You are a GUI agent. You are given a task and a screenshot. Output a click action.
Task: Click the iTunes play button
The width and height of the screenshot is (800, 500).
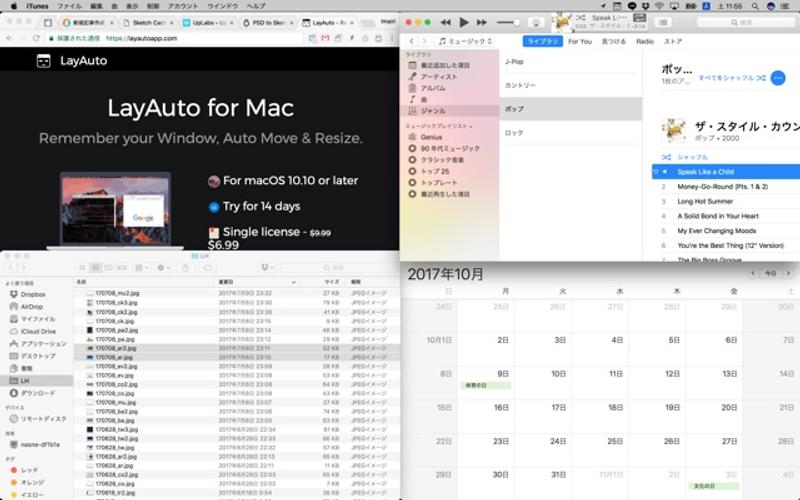click(x=464, y=22)
